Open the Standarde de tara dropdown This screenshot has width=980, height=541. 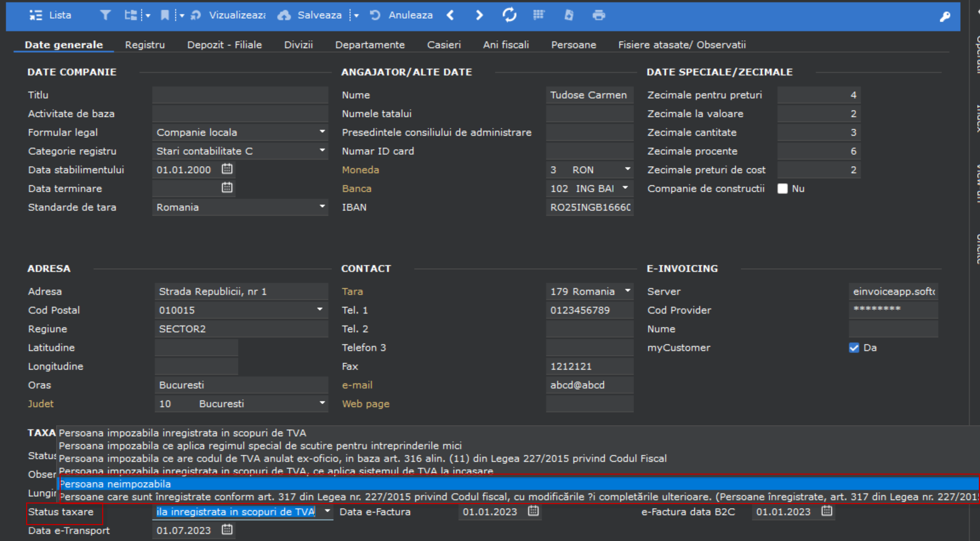pos(322,207)
